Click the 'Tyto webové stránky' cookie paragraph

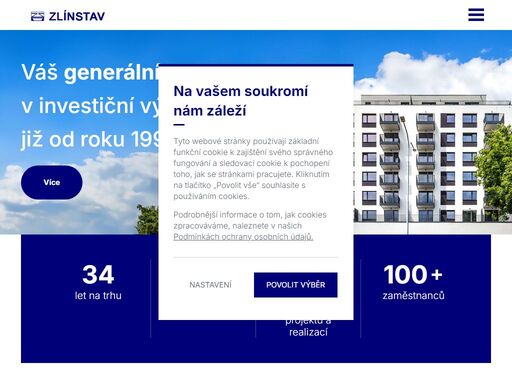click(253, 168)
